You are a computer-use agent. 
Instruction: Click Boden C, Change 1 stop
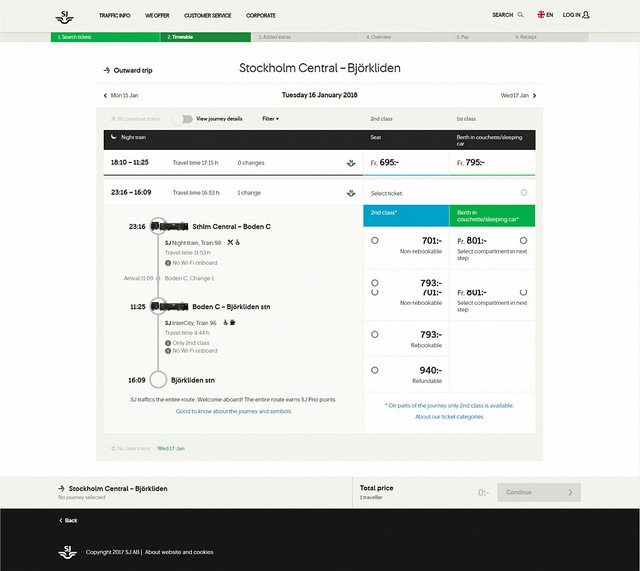tap(189, 278)
